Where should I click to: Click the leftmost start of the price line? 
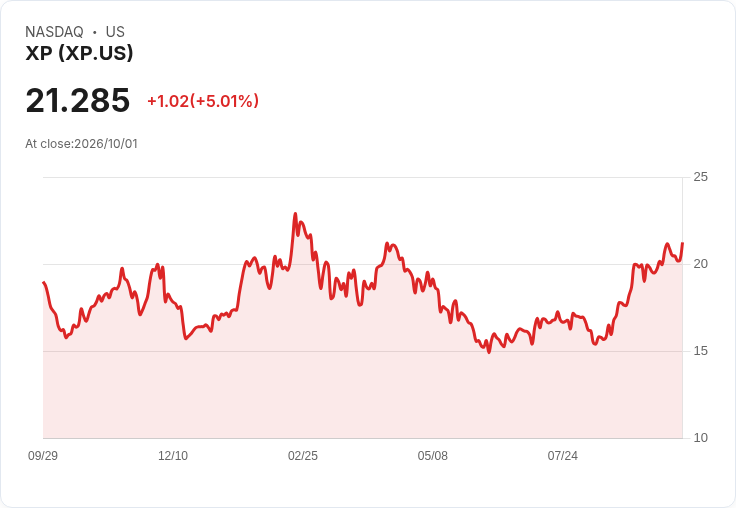click(x=44, y=282)
